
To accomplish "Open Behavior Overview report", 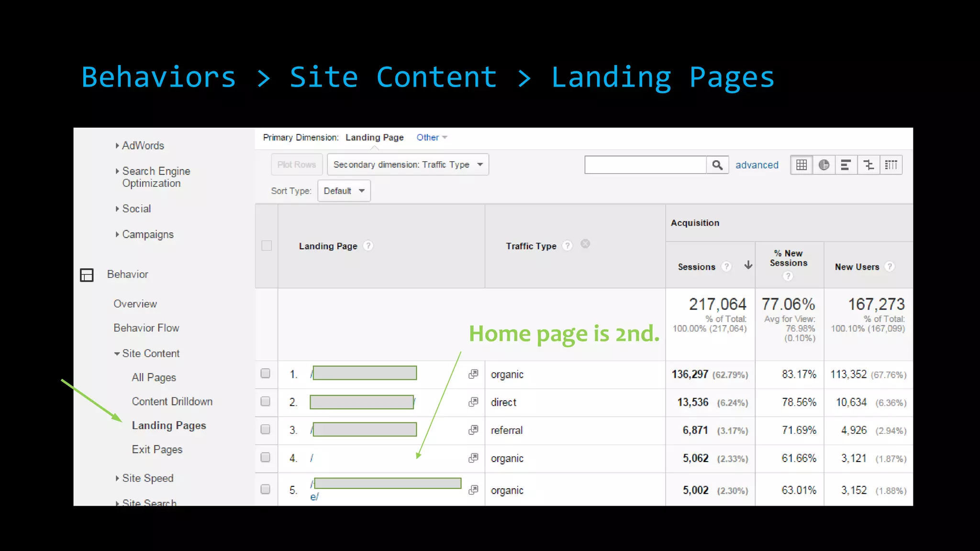I will (135, 304).
